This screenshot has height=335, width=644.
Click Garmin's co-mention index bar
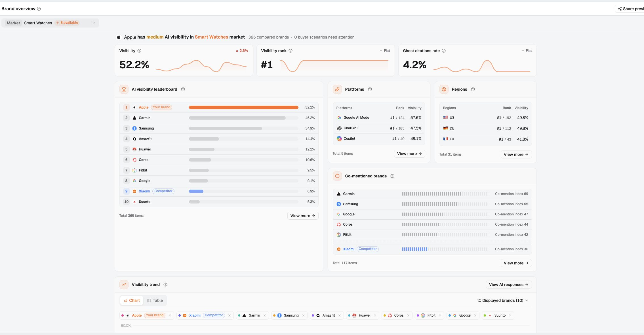(445, 194)
